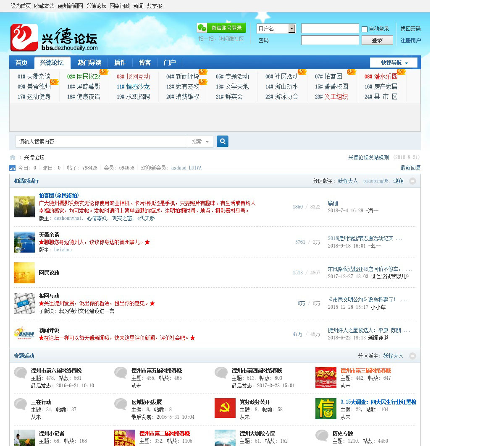Screen dimensions: 504x446
Task: Click the blue search magnifier button
Action: 223,141
